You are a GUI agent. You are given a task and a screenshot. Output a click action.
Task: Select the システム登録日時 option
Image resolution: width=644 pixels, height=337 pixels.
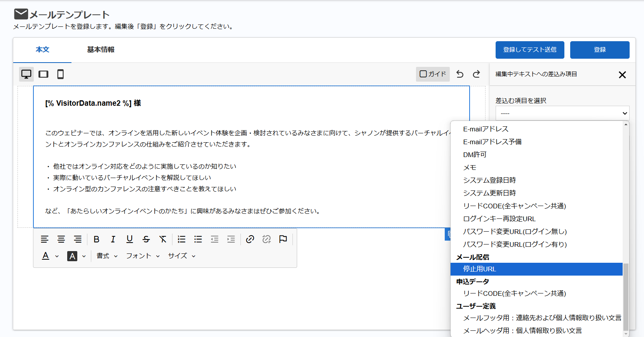[x=536, y=180]
